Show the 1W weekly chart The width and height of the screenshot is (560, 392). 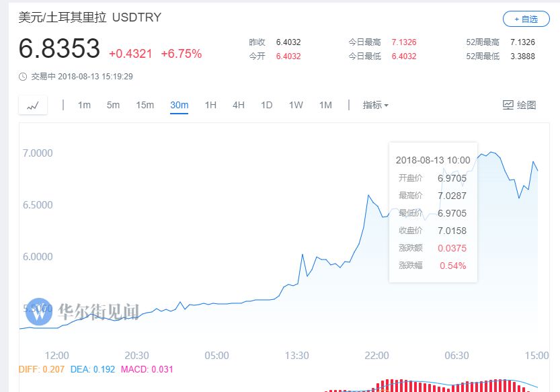pos(296,105)
